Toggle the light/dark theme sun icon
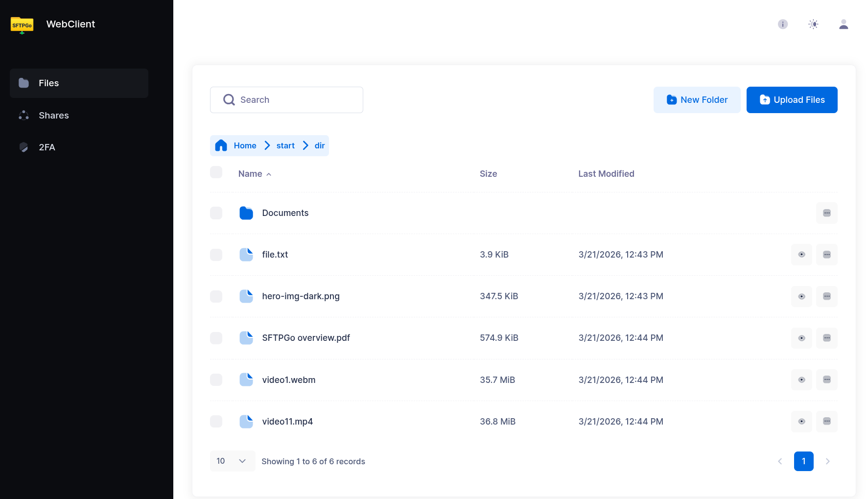This screenshot has width=868, height=499. pos(813,24)
